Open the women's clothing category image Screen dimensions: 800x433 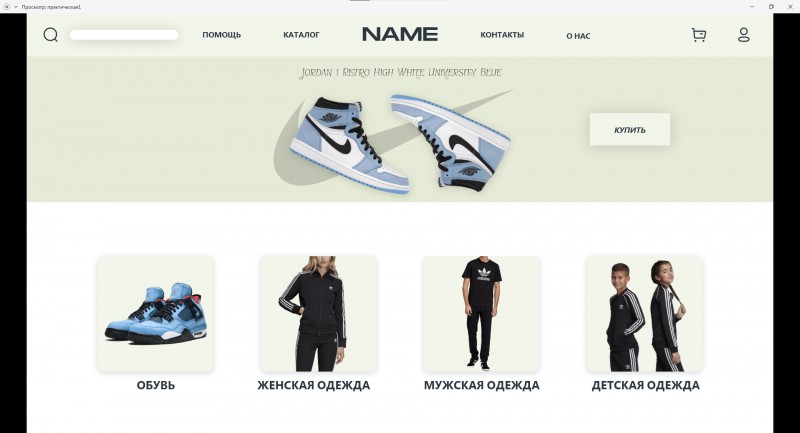click(318, 314)
